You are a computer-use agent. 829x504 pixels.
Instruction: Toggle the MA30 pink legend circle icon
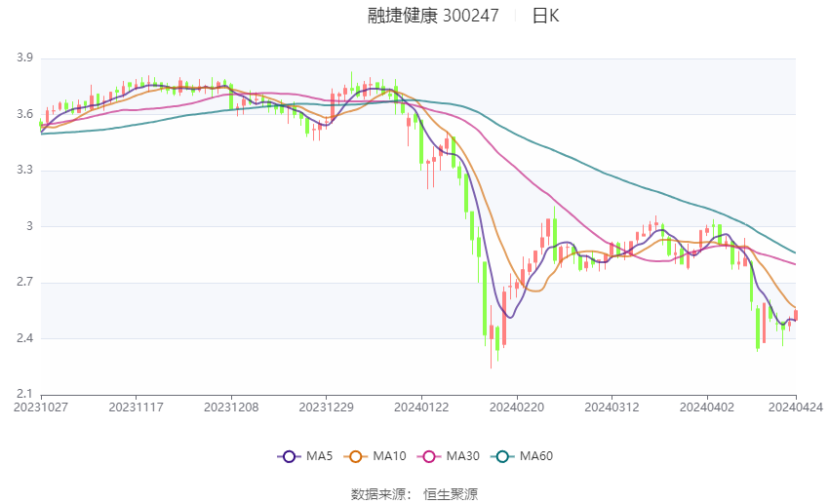[x=429, y=456]
